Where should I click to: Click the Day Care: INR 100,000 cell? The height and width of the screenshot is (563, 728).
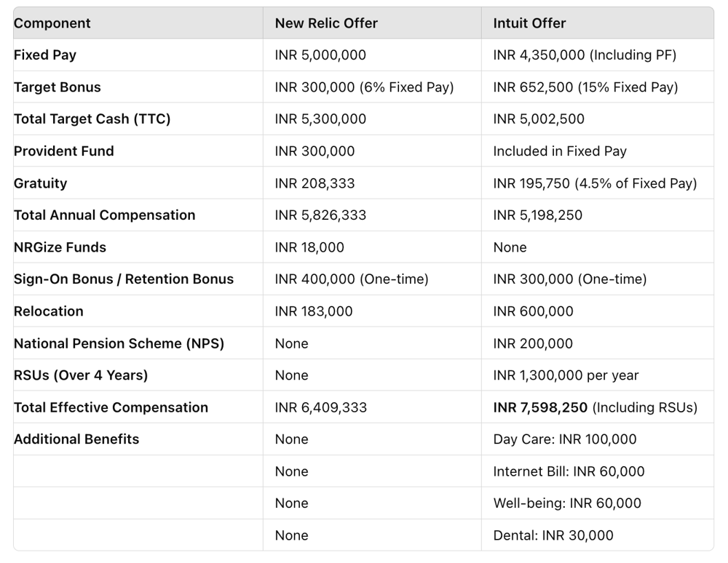pyautogui.click(x=565, y=439)
